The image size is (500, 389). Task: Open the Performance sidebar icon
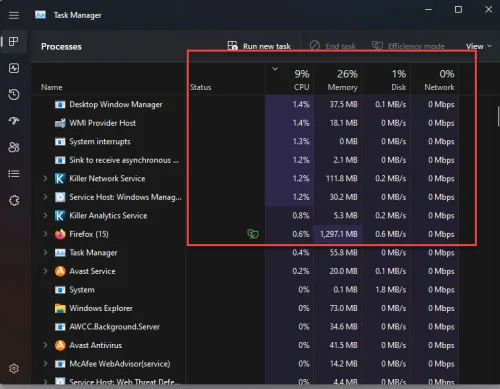[14, 68]
